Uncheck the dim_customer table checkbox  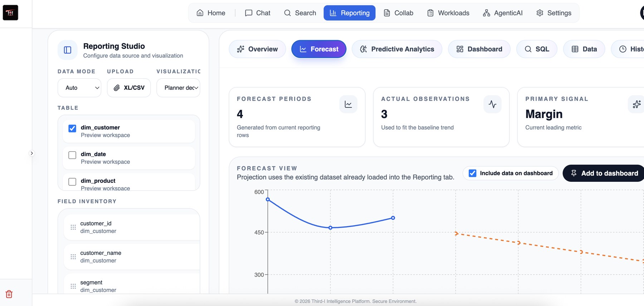(72, 128)
